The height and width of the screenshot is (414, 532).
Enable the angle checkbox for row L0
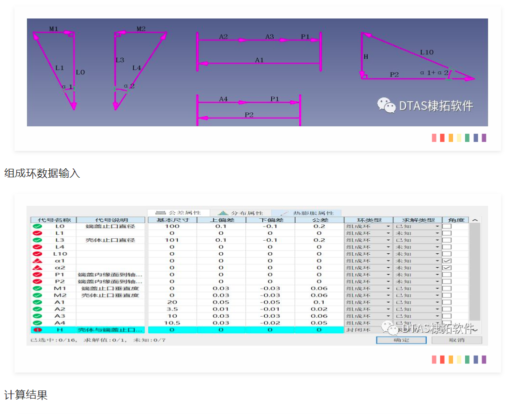click(447, 227)
